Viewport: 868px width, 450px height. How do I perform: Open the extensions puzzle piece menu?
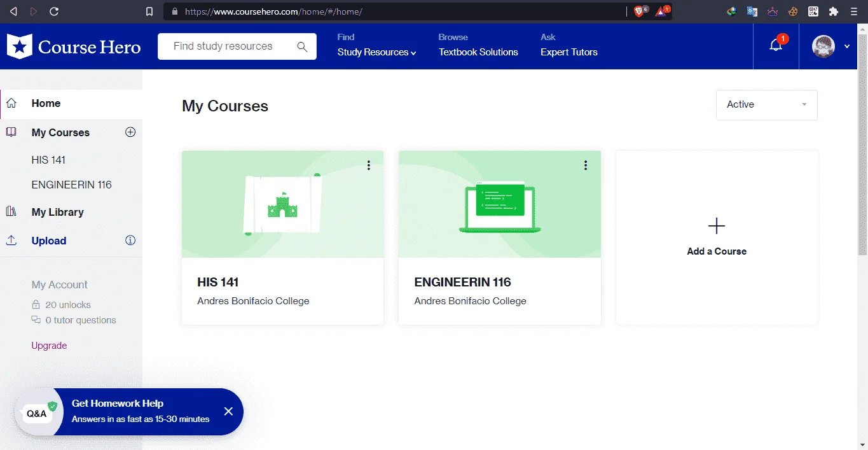click(x=834, y=11)
